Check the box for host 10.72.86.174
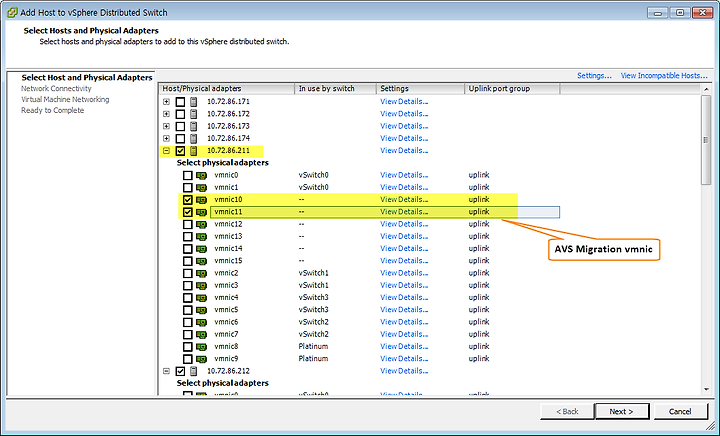The width and height of the screenshot is (720, 436). click(180, 138)
